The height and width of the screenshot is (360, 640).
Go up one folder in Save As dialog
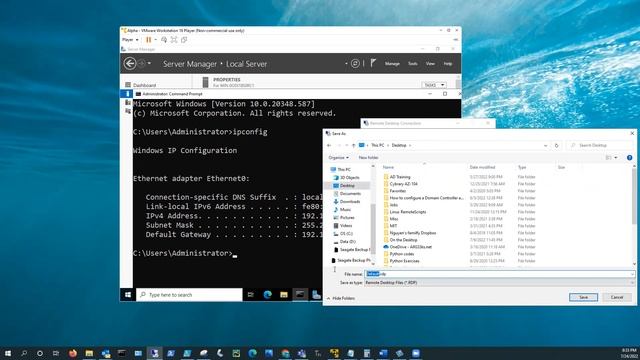point(353,145)
